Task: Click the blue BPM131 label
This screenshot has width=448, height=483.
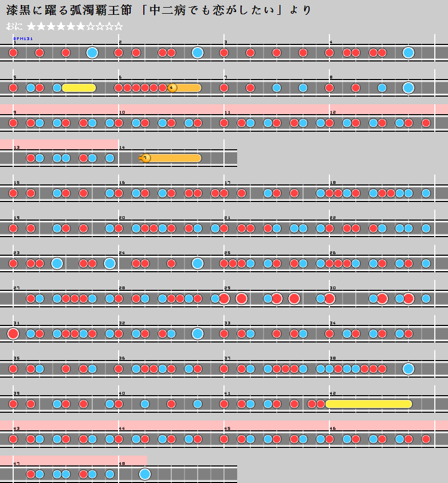Action: pyautogui.click(x=23, y=38)
